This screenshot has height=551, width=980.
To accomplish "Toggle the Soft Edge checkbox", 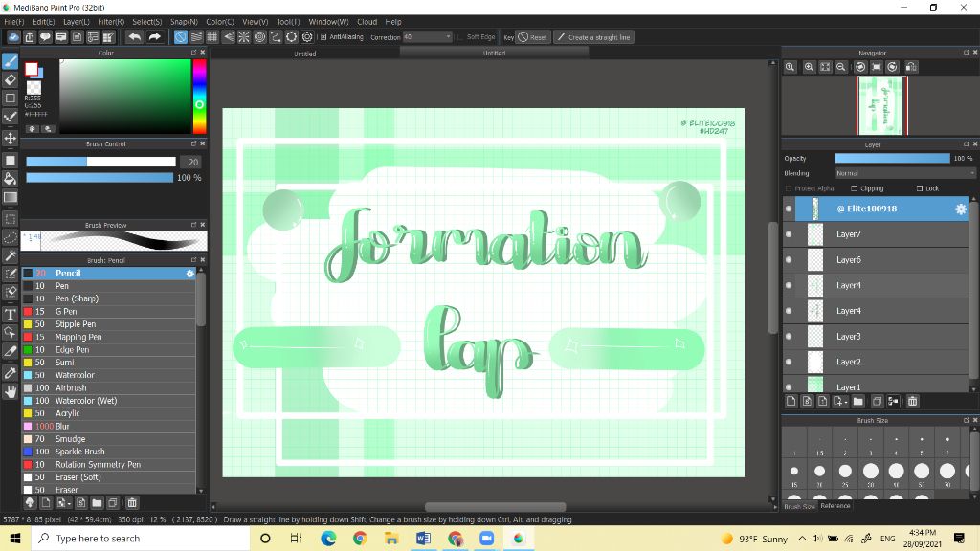I will coord(460,37).
